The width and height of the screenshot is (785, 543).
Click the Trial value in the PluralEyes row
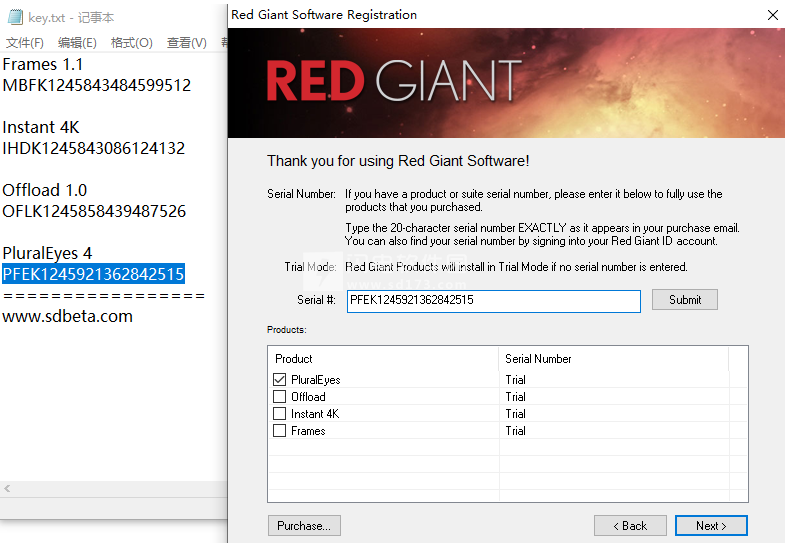pyautogui.click(x=516, y=380)
